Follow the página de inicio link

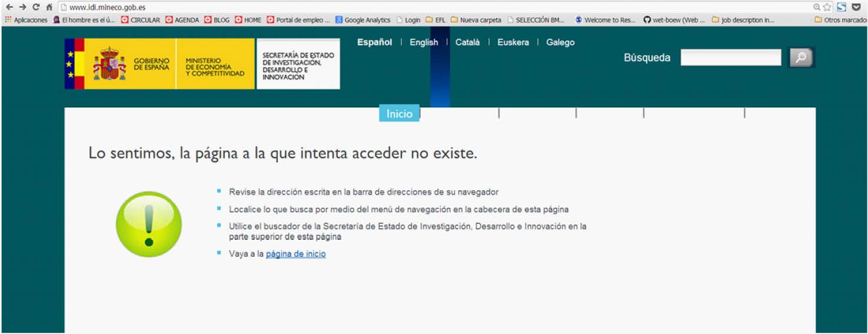pyautogui.click(x=295, y=254)
